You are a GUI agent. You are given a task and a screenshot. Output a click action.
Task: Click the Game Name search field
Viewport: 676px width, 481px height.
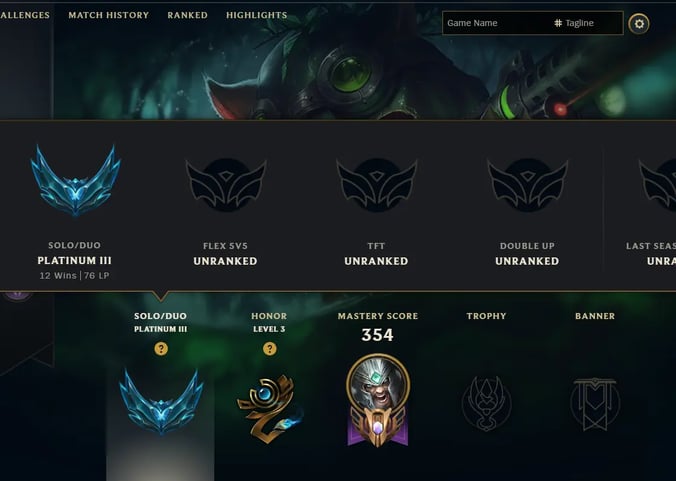(496, 23)
